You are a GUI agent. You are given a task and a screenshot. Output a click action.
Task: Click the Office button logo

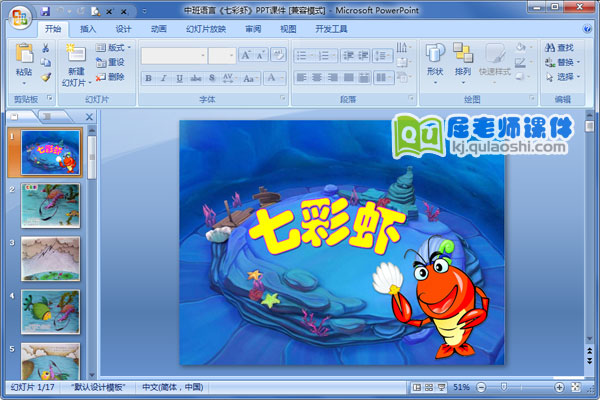point(20,17)
